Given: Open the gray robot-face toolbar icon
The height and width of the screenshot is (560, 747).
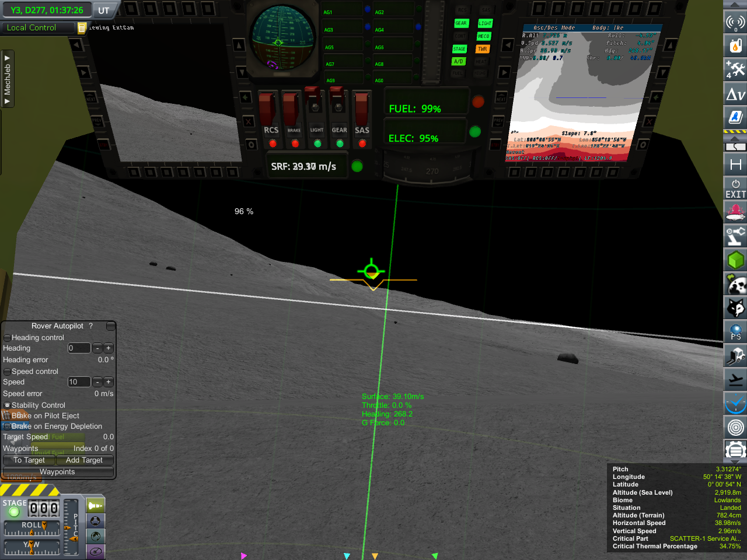Looking at the screenshot, I should [x=735, y=450].
